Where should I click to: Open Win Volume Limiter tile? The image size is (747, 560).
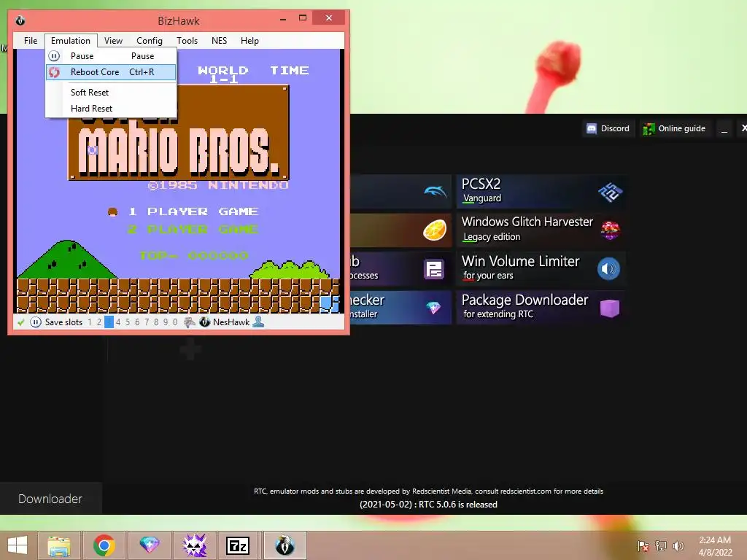541,269
